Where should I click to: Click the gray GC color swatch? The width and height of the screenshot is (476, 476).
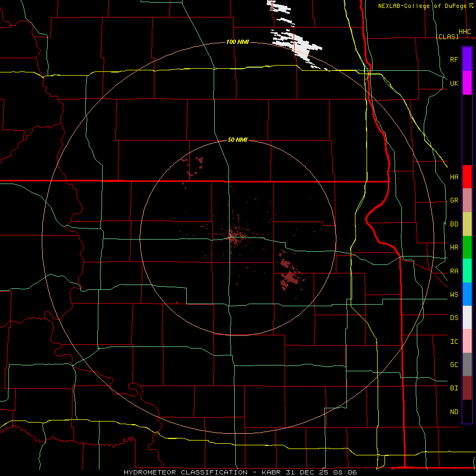point(467,364)
